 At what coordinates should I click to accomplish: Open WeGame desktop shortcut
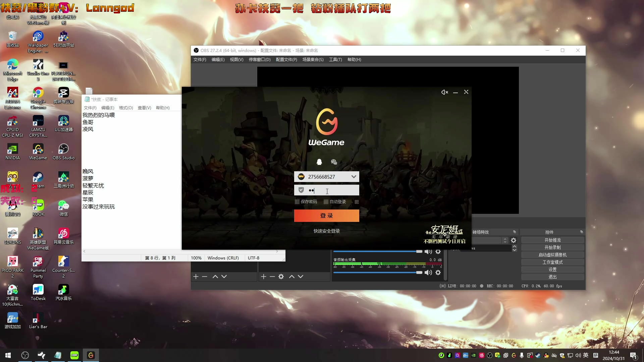[38, 152]
